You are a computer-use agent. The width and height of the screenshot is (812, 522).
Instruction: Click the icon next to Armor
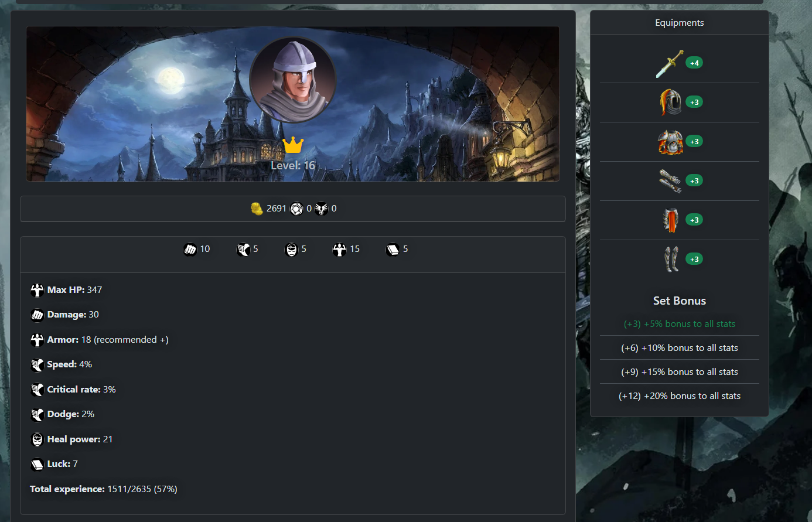(37, 340)
